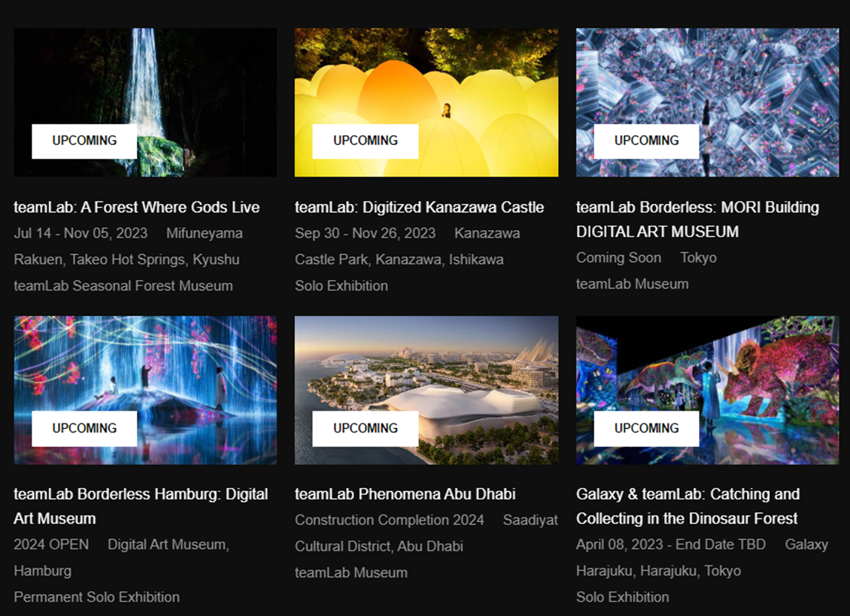Click 'April 08, 2023 - End Date TBD'

tap(671, 545)
